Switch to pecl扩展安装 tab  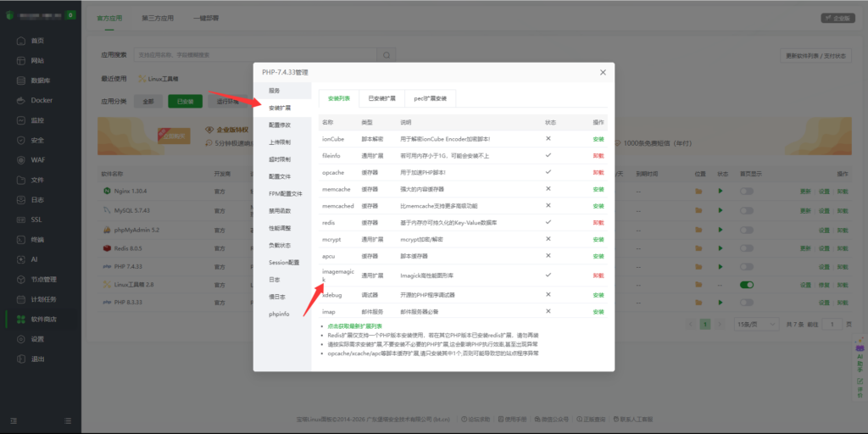tap(430, 98)
